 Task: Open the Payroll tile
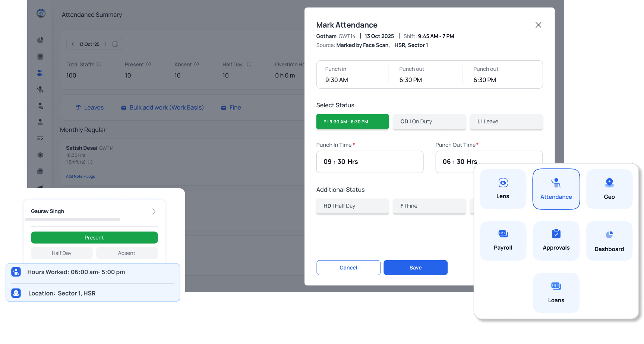click(503, 241)
